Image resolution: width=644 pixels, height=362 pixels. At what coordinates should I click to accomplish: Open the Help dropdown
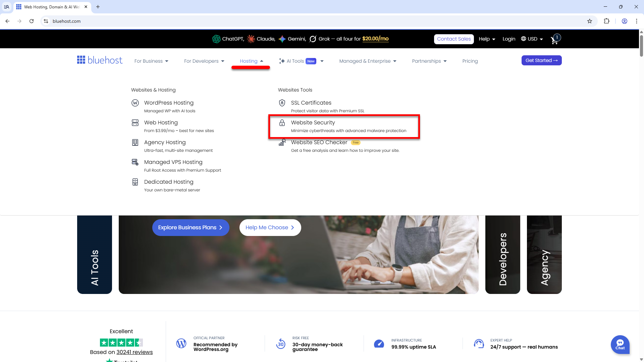click(487, 39)
